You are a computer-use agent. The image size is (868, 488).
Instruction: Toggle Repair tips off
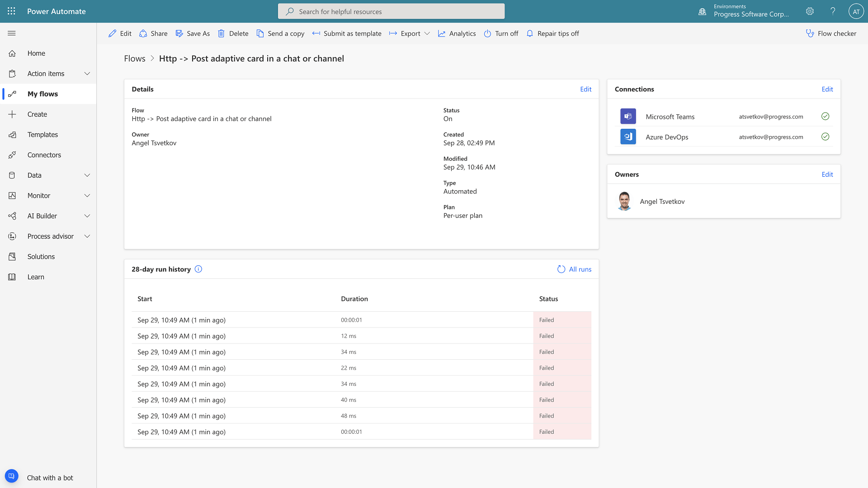click(x=552, y=33)
